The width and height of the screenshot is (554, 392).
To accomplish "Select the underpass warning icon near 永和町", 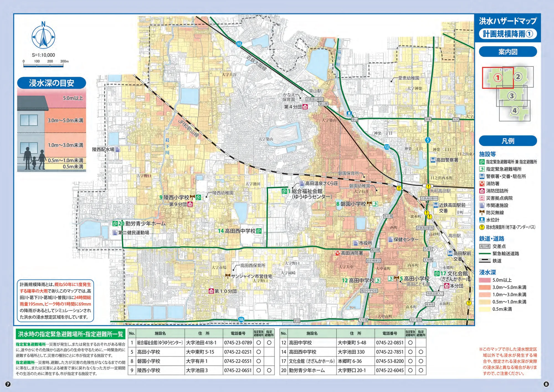I will pyautogui.click(x=469, y=303).
